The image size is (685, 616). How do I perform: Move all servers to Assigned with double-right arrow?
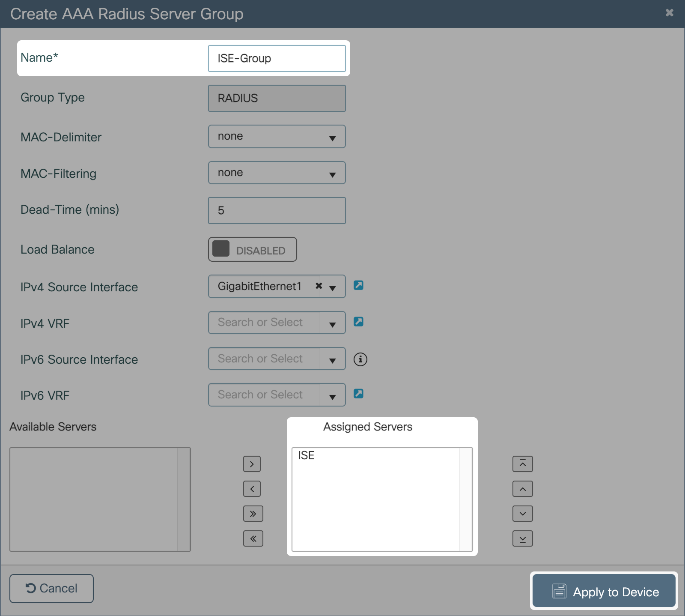tap(253, 514)
